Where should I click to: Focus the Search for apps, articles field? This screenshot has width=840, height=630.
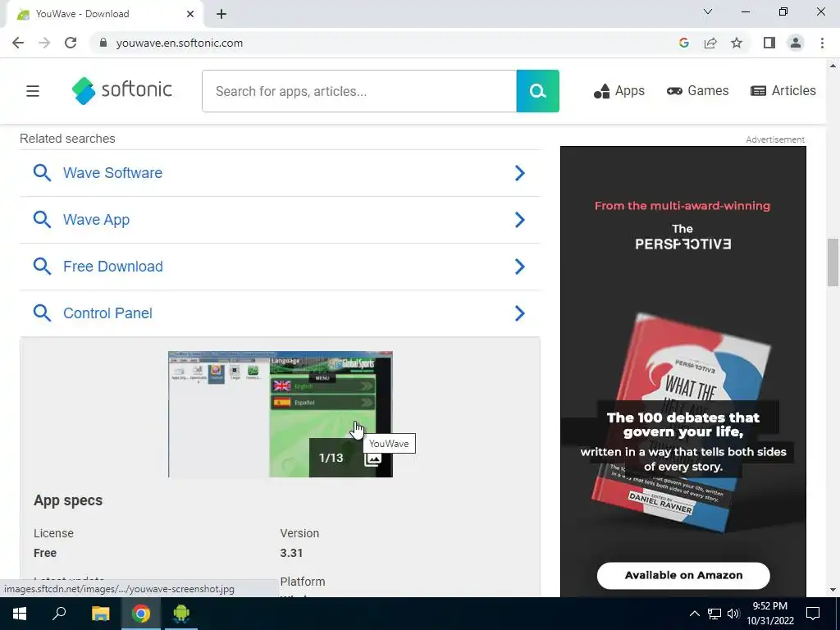point(359,91)
